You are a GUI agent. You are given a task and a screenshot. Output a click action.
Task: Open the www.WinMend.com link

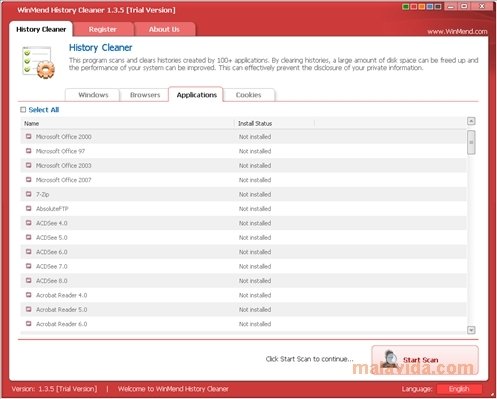point(457,32)
